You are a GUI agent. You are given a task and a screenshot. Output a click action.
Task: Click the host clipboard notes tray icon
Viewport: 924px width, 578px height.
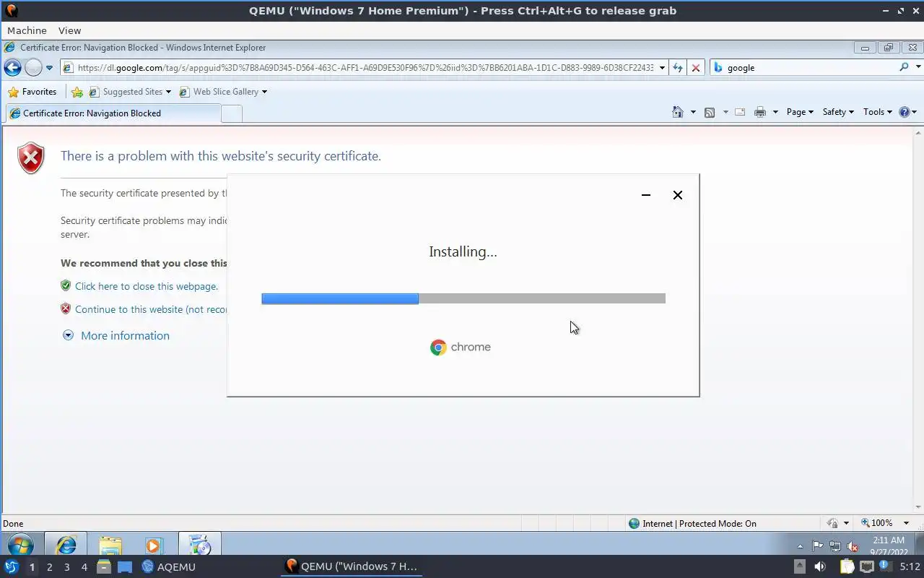pos(847,567)
